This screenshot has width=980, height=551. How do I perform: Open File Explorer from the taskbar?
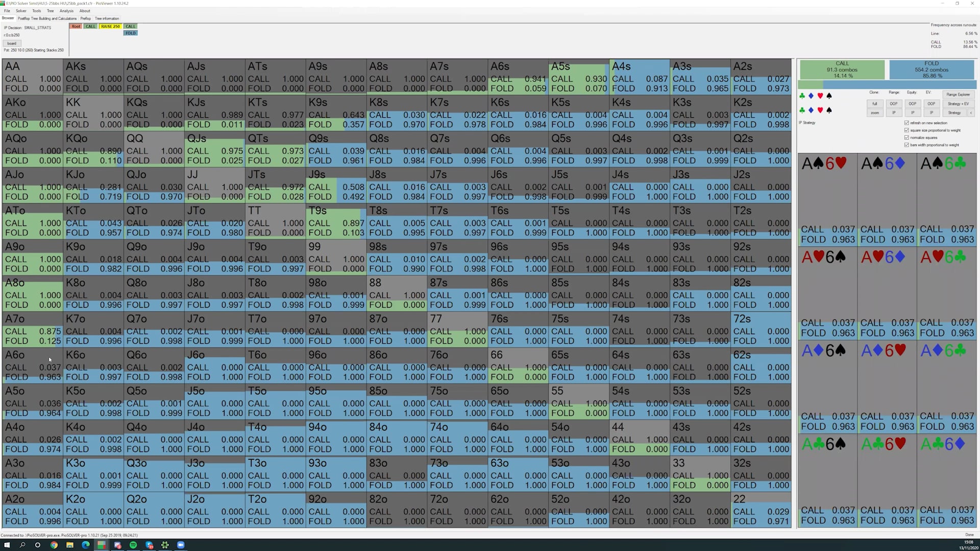click(x=70, y=545)
